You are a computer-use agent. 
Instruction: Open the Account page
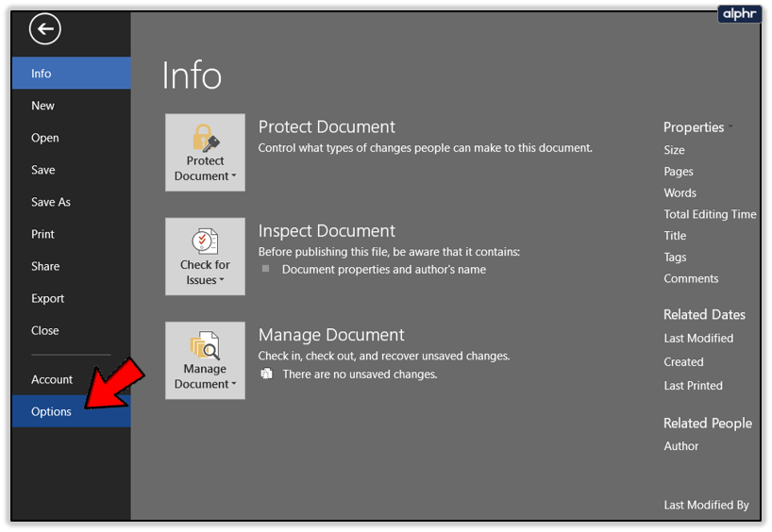pos(72,379)
